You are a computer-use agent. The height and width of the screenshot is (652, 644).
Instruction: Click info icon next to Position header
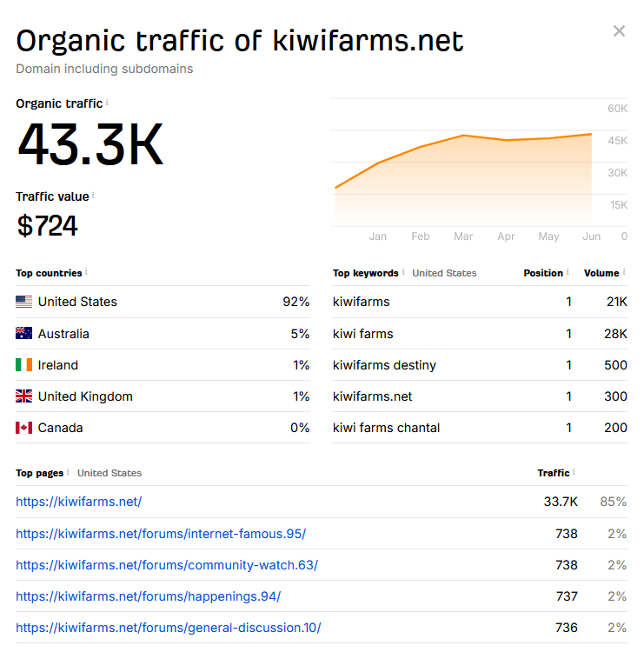click(x=568, y=272)
